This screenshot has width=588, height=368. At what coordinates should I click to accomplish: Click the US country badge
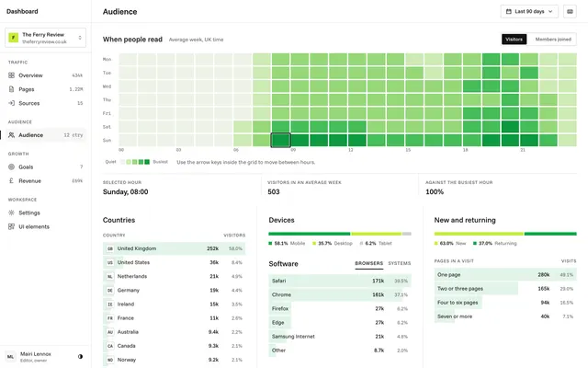click(x=110, y=262)
